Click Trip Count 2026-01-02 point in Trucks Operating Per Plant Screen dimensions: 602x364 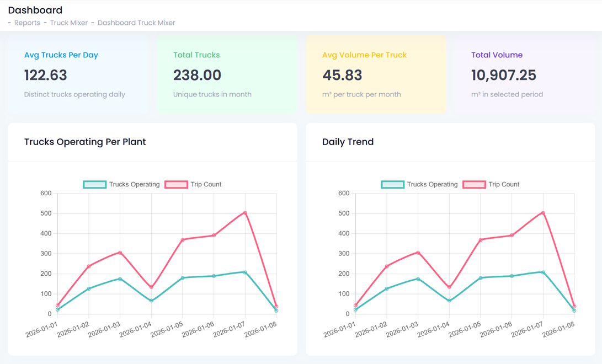[x=89, y=266]
